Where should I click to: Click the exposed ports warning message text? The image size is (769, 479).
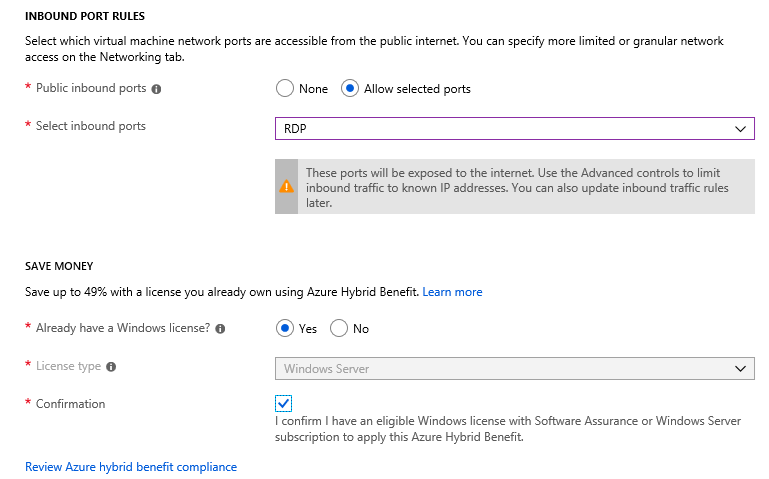(x=517, y=188)
